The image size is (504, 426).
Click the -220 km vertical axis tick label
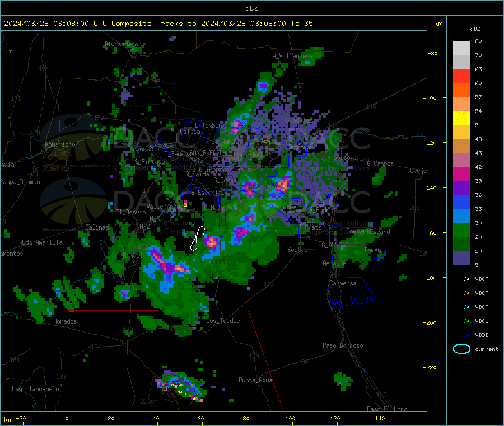[x=431, y=367]
